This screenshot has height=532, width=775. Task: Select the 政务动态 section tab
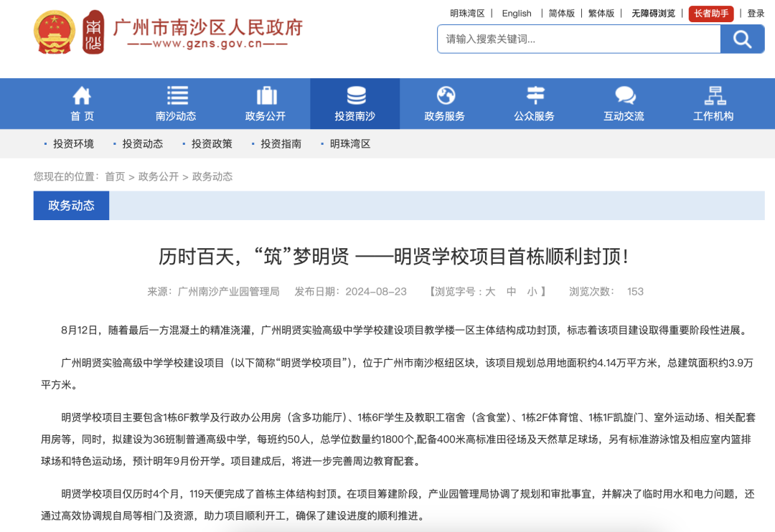(71, 206)
